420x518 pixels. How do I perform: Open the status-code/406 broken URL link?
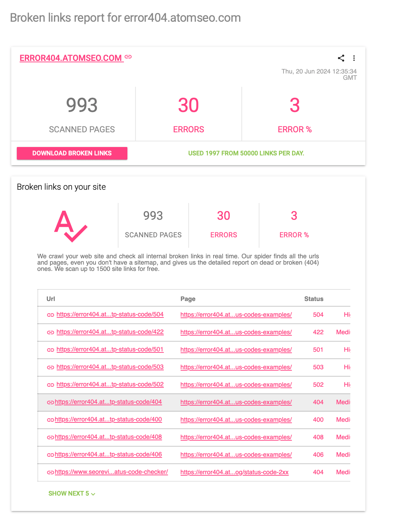[x=108, y=454]
